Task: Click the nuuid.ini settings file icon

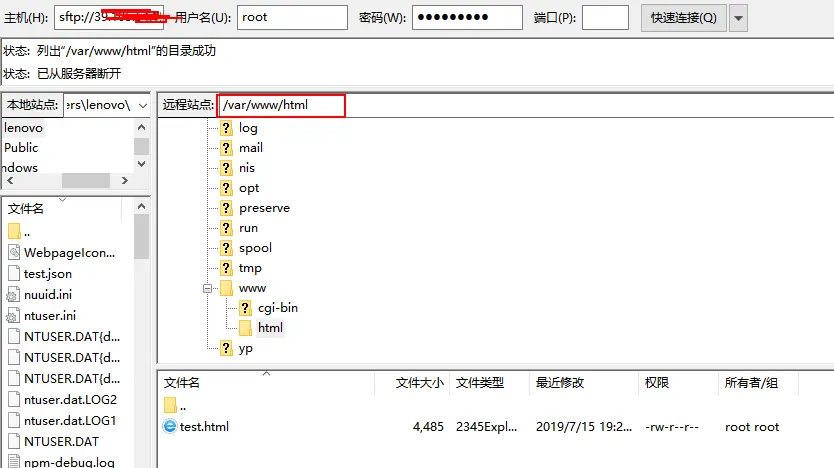Action: tap(13, 295)
